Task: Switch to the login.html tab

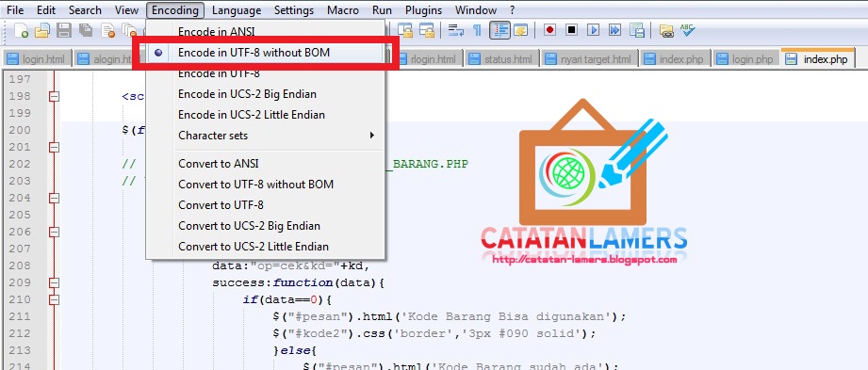Action: 37,58
